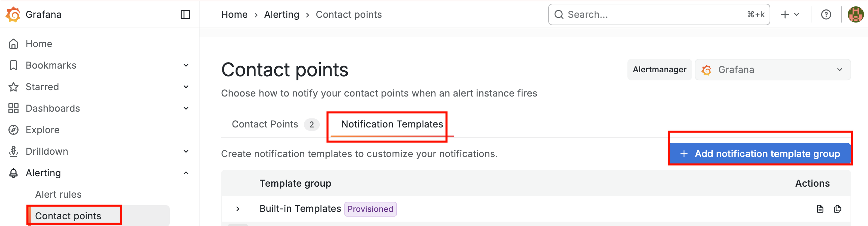Open the user profile avatar
Image resolution: width=868 pixels, height=226 pixels.
[855, 14]
